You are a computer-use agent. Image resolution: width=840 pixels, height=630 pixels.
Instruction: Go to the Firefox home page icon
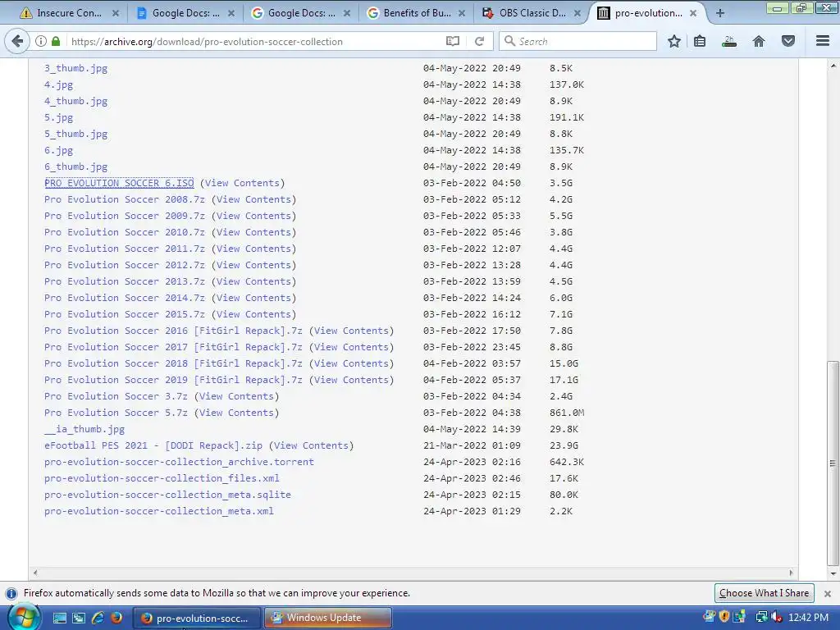(759, 41)
